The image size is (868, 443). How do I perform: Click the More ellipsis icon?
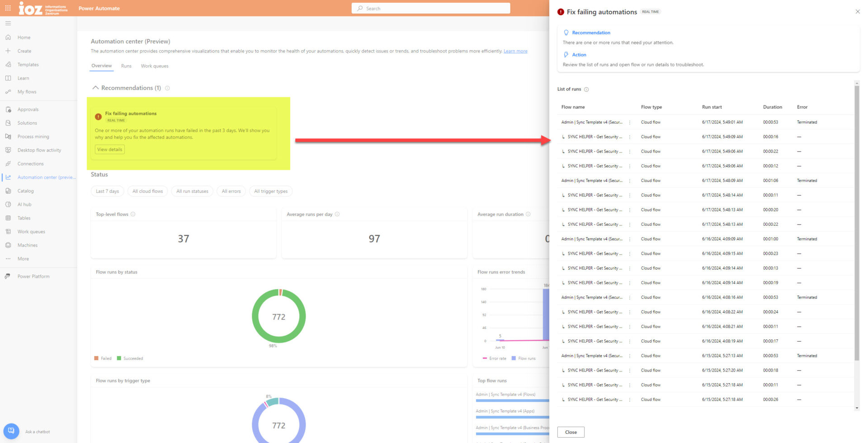pyautogui.click(x=8, y=259)
